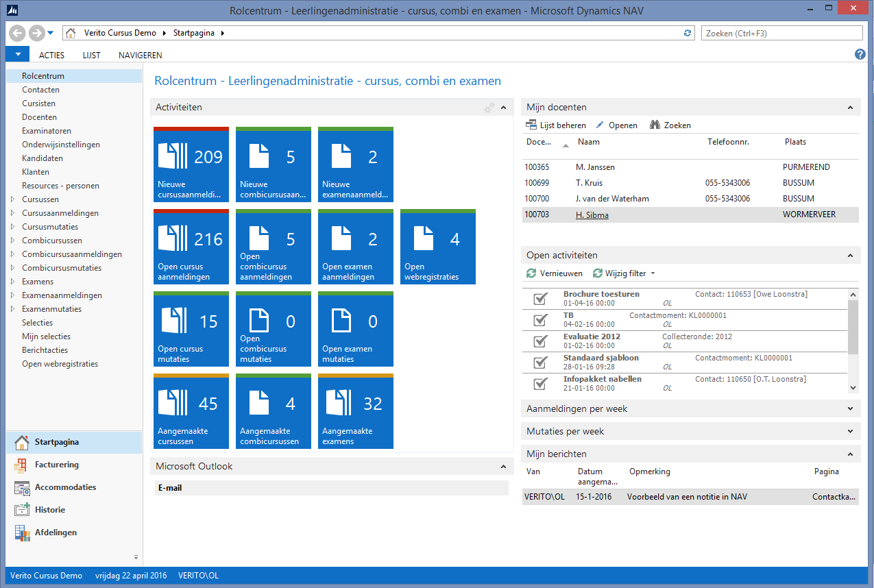Click Zoeken binoculars in Mijn docenten
Viewport: 874px width, 588px height.
(670, 125)
